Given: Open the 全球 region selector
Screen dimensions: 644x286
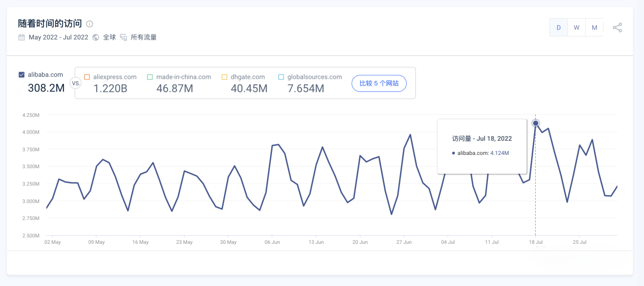Looking at the screenshot, I should (x=109, y=37).
